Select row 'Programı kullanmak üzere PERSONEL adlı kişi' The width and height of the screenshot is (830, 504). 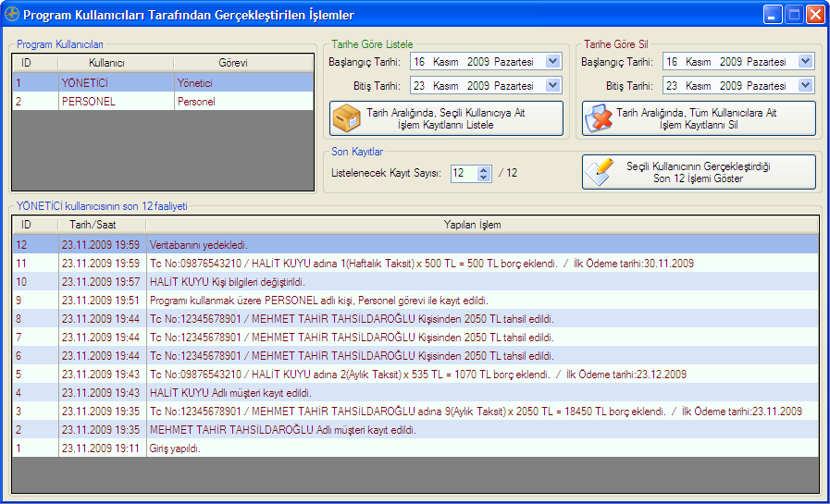pos(415,301)
